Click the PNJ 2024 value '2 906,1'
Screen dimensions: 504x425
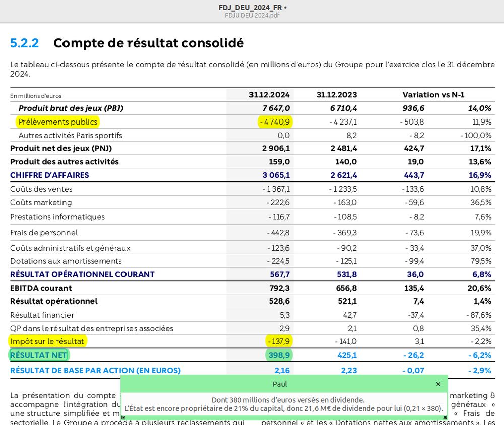276,149
